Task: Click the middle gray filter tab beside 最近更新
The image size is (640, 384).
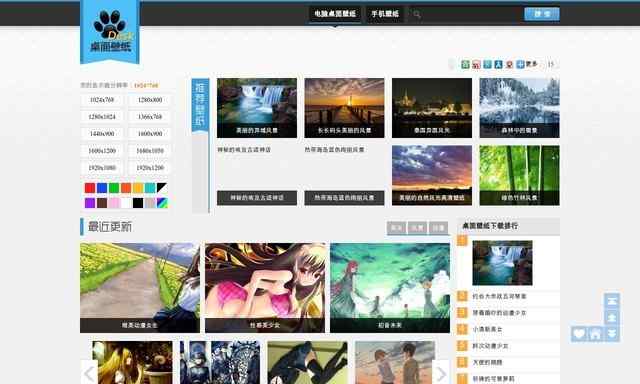Action: click(417, 228)
